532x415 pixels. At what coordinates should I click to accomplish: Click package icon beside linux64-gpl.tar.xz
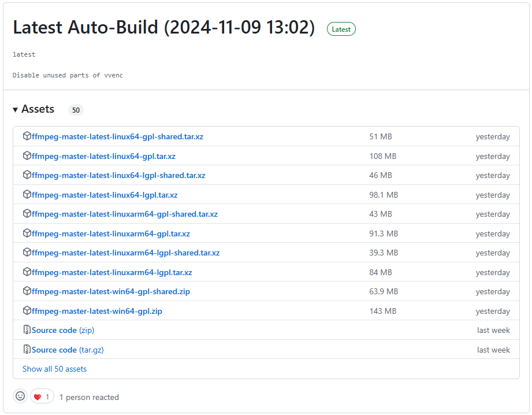[27, 155]
